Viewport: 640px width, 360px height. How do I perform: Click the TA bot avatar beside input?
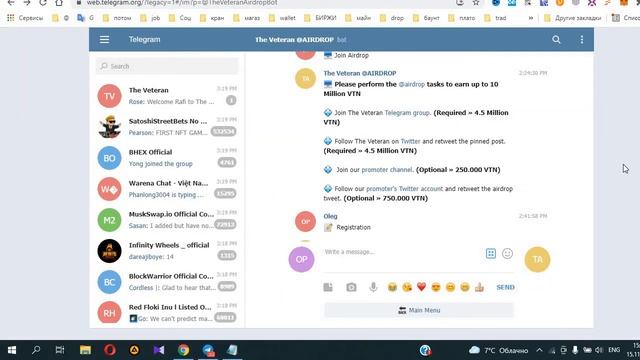tap(537, 259)
